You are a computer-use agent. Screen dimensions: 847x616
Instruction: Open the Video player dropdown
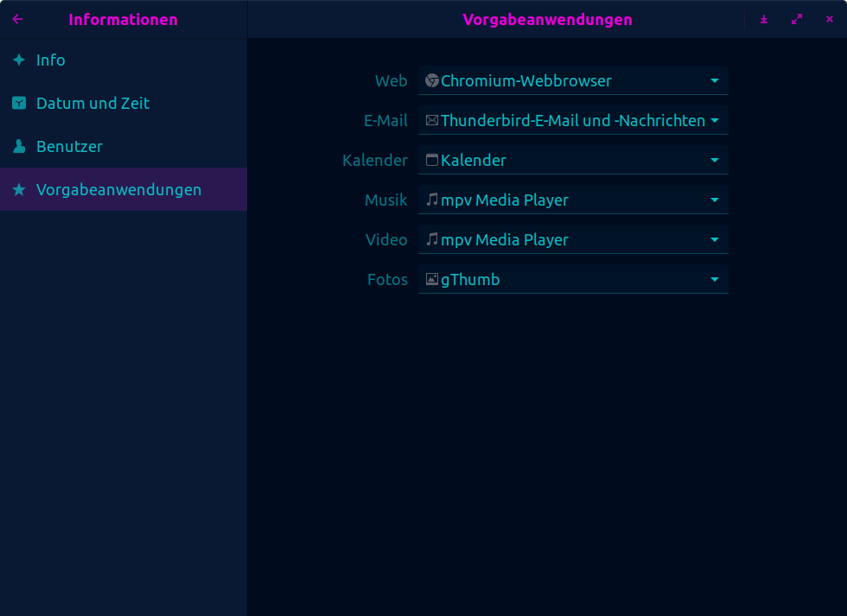[x=573, y=239]
